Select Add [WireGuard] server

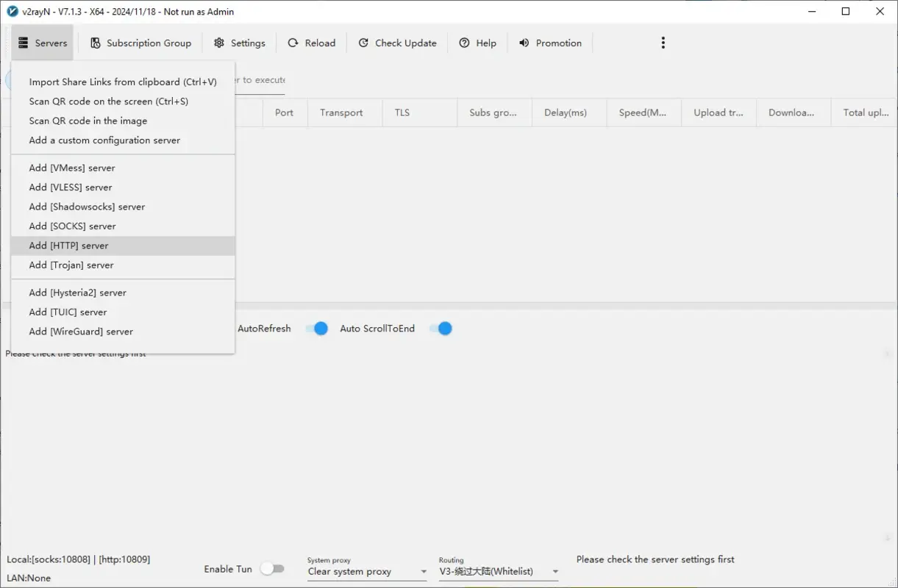point(80,331)
